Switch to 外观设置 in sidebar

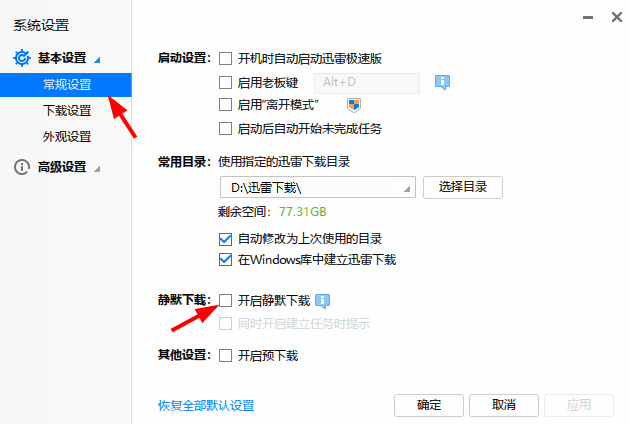(x=67, y=137)
